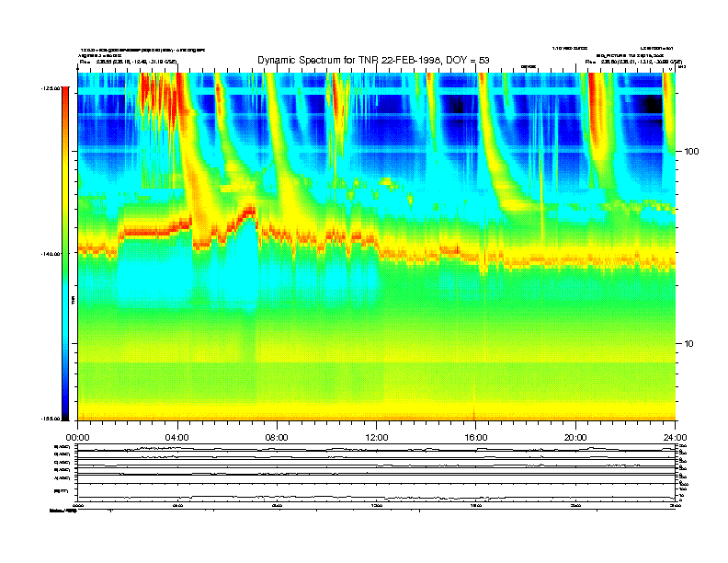Click the '10' frequency axis label

689,344
